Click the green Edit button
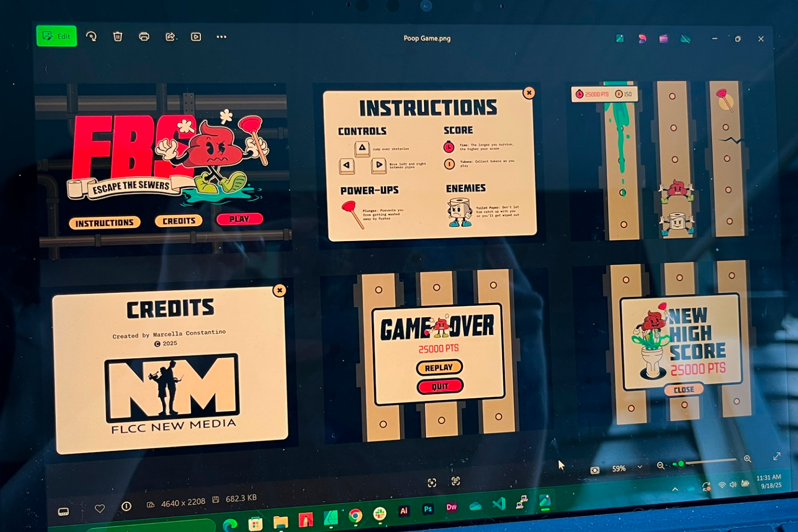Image resolution: width=798 pixels, height=532 pixels. [56, 36]
